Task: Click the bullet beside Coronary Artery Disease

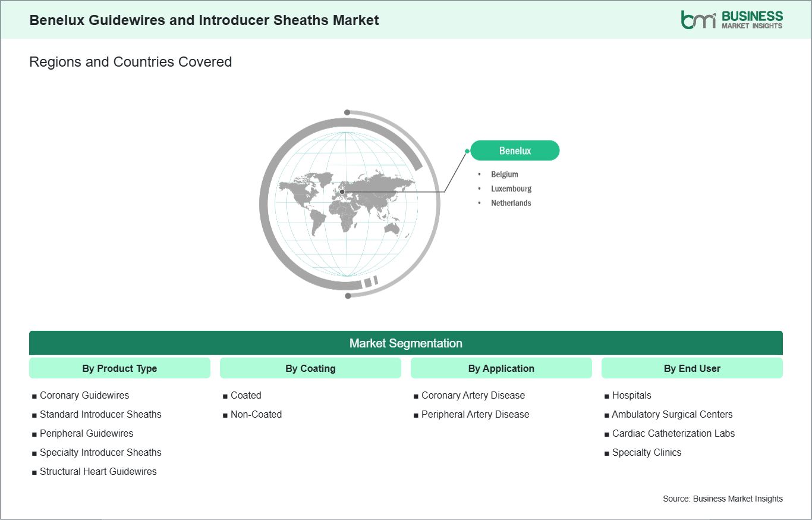Action: 417,395
